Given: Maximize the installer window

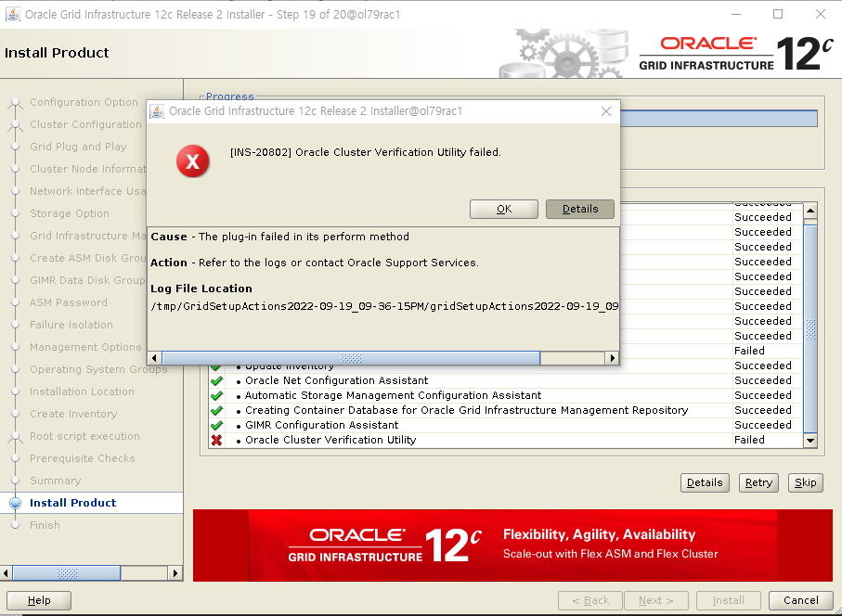Looking at the screenshot, I should pos(778,15).
